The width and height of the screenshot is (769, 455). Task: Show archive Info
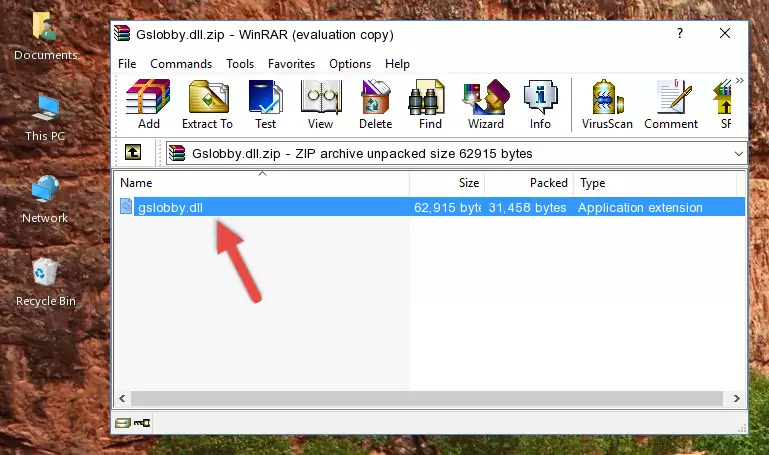click(540, 104)
